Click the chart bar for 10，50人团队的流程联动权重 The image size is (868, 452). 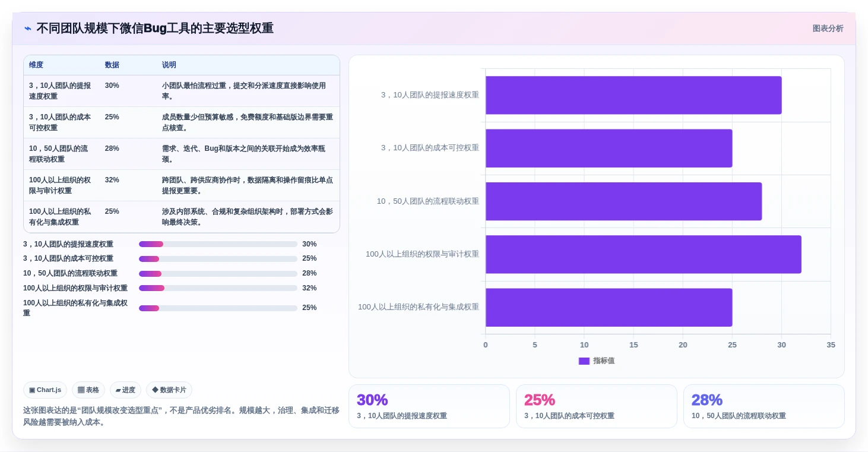coord(624,201)
